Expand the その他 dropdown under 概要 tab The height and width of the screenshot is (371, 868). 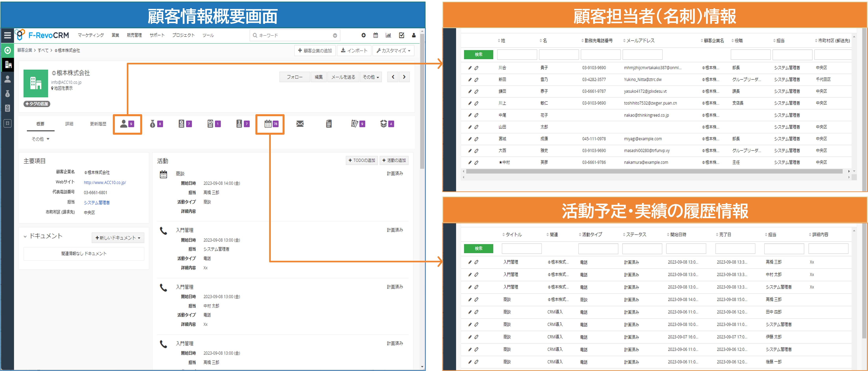click(x=40, y=139)
